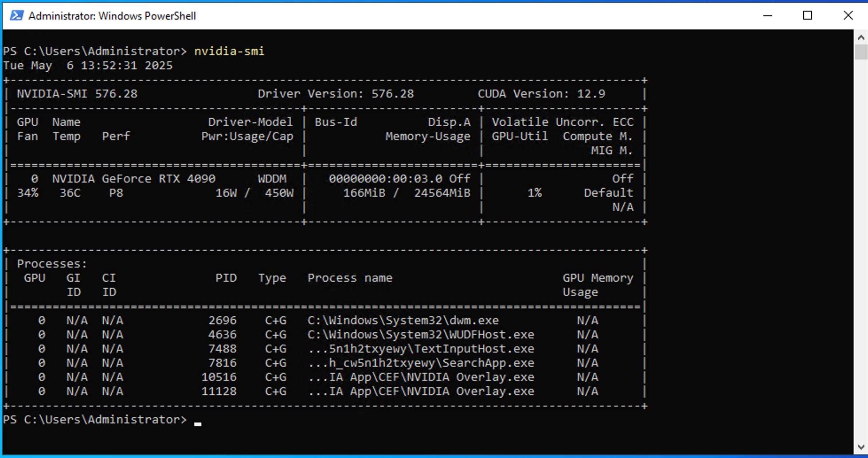The height and width of the screenshot is (458, 868).
Task: Click the SearchApp.exe process entry
Action: (421, 363)
